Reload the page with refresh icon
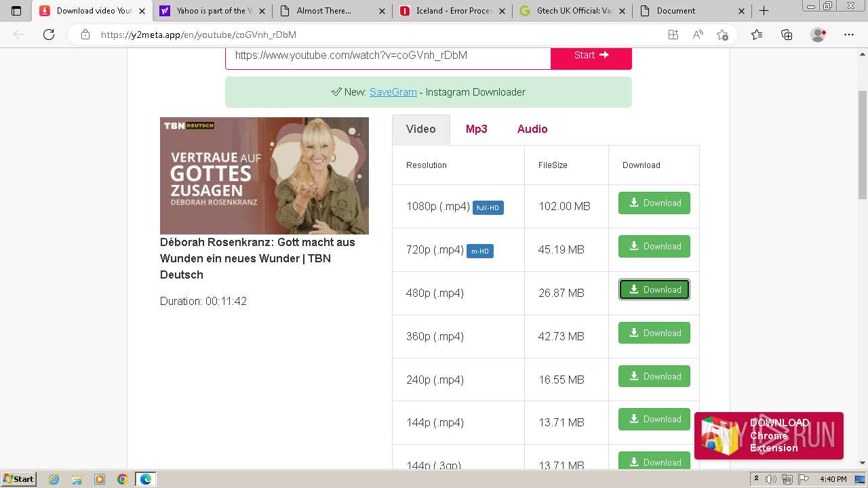The width and height of the screenshot is (868, 488). [49, 35]
